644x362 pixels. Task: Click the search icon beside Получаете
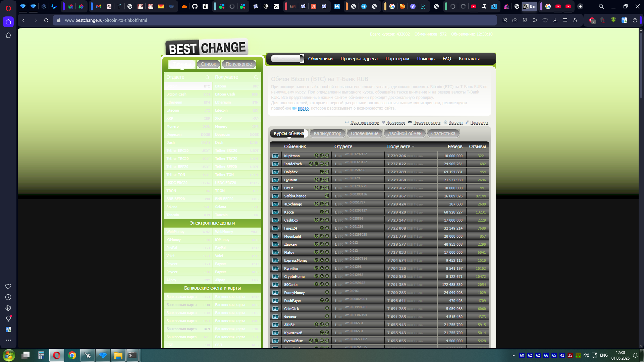256,77
